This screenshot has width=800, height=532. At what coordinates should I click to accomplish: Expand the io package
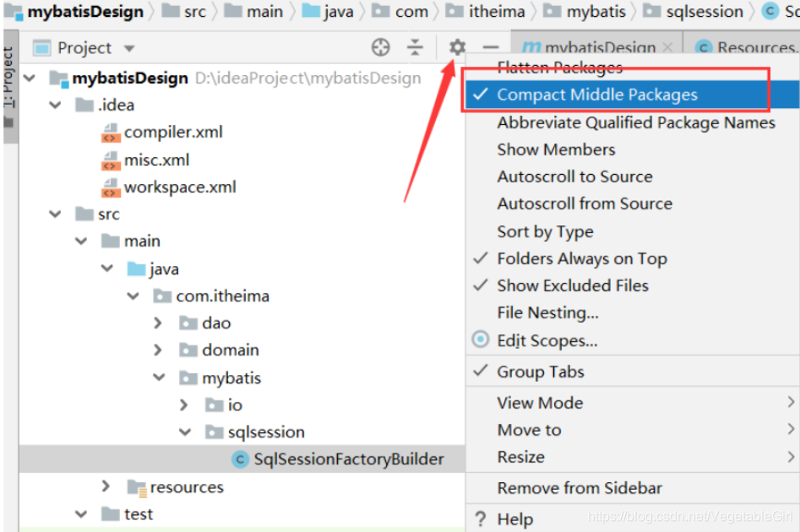click(x=184, y=405)
